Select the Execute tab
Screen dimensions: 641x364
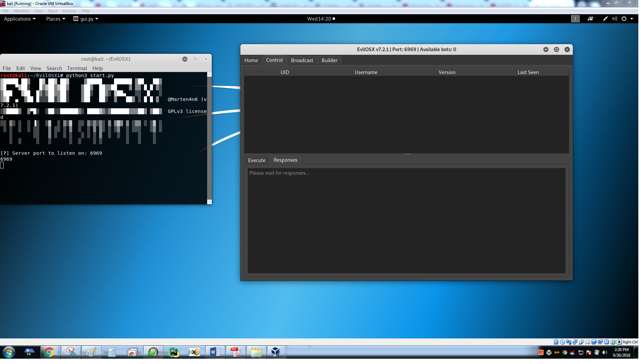[257, 160]
